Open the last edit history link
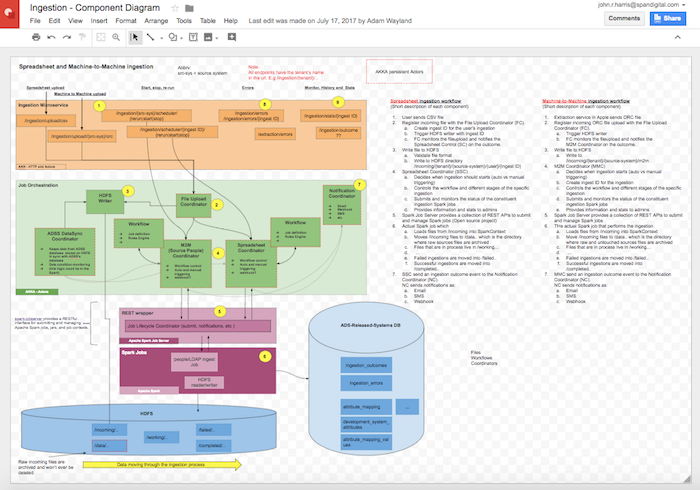This screenshot has height=490, width=700. (x=330, y=21)
